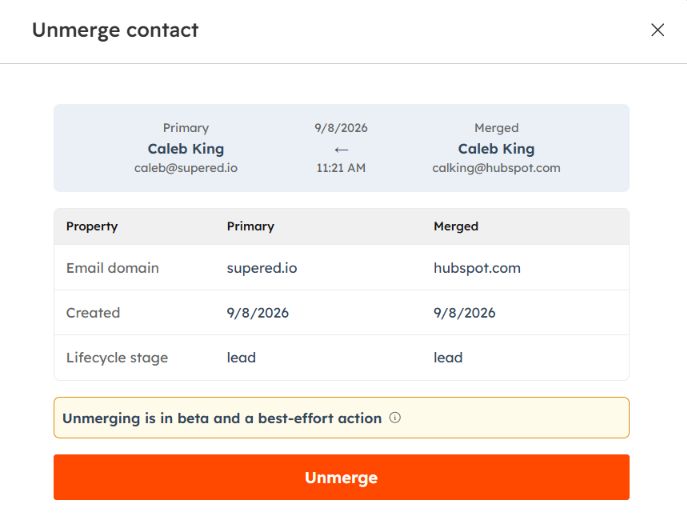Screen dimensions: 687x522
Task: Select the Created row label
Action: (93, 312)
